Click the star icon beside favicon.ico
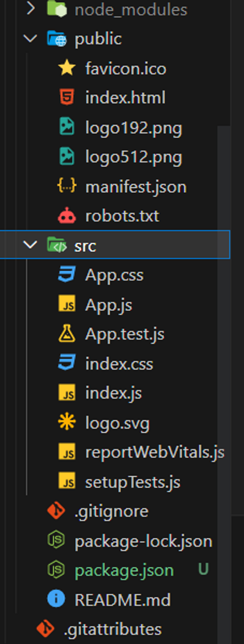 click(67, 68)
